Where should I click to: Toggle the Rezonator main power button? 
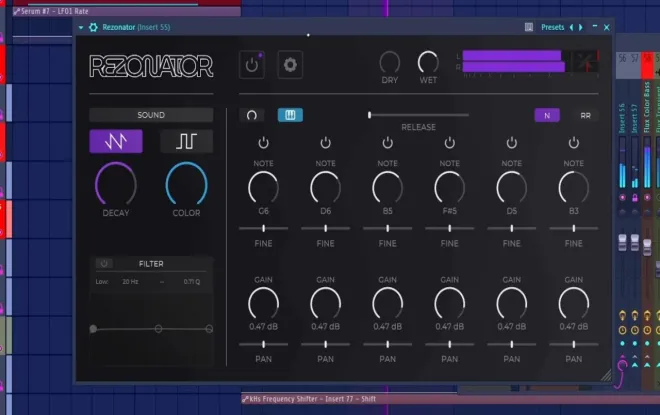point(252,64)
